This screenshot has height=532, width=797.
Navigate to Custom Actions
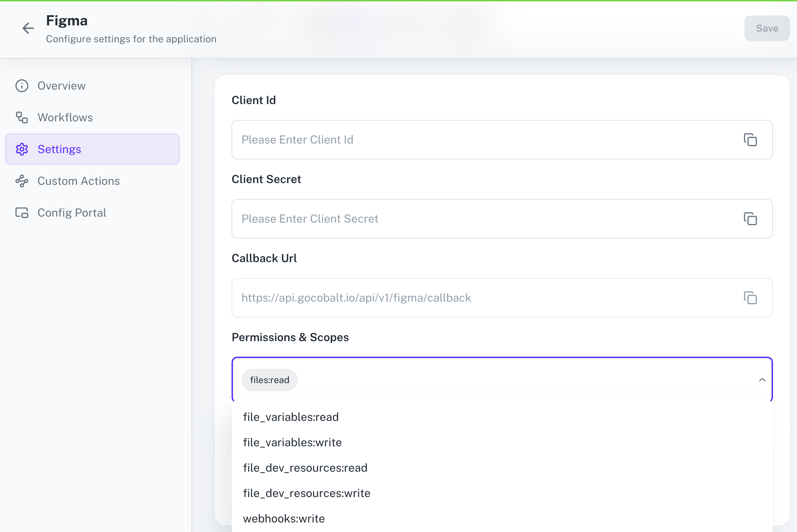[x=78, y=181]
